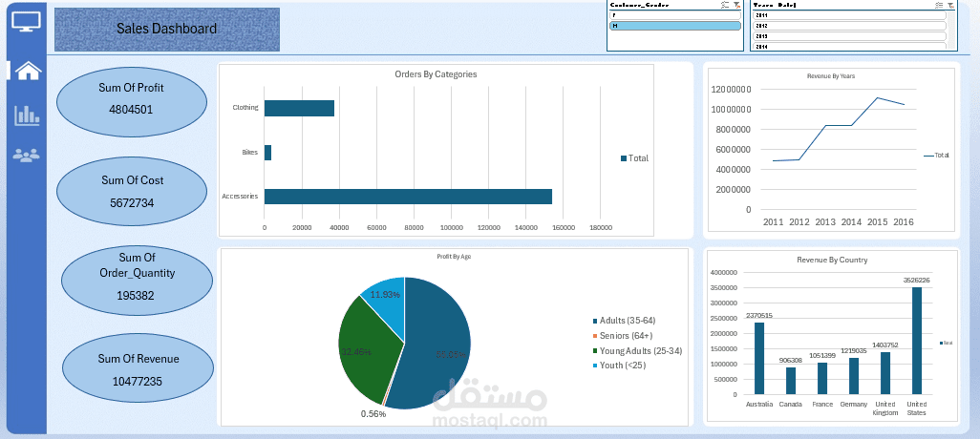Select the Canada revenue bar

(x=791, y=380)
